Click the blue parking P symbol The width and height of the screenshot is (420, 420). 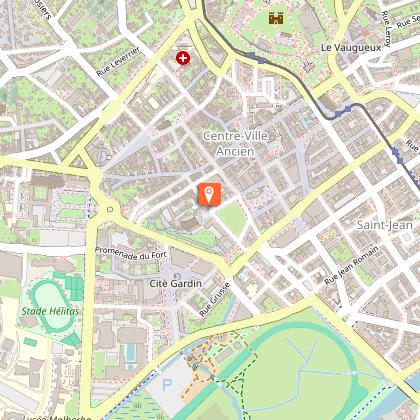[167, 385]
